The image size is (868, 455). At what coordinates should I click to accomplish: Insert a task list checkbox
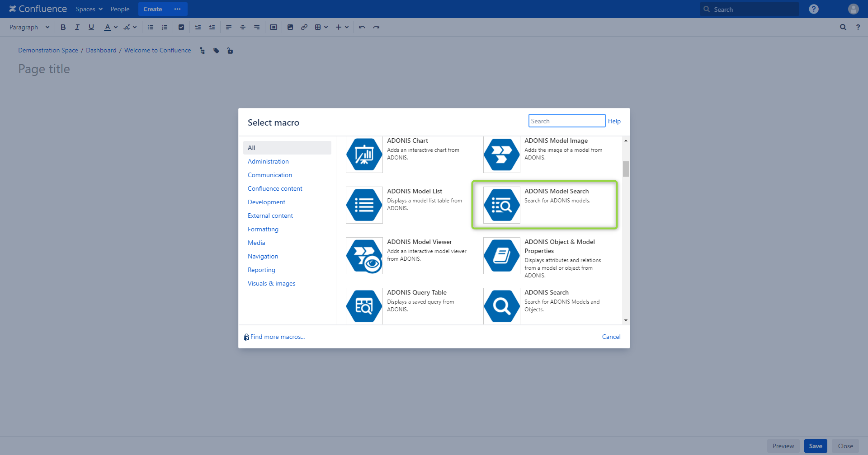pyautogui.click(x=181, y=27)
